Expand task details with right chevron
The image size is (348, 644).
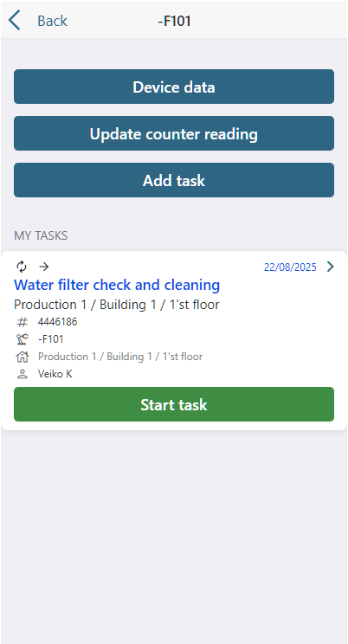coord(331,267)
